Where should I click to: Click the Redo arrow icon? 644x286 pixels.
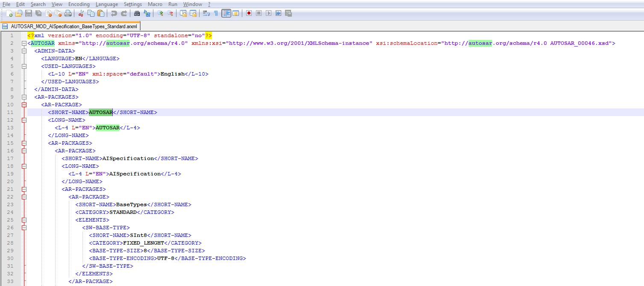(x=124, y=13)
